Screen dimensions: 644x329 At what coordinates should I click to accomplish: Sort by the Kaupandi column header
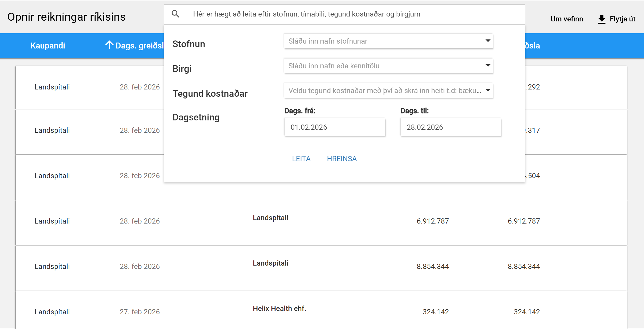click(48, 46)
